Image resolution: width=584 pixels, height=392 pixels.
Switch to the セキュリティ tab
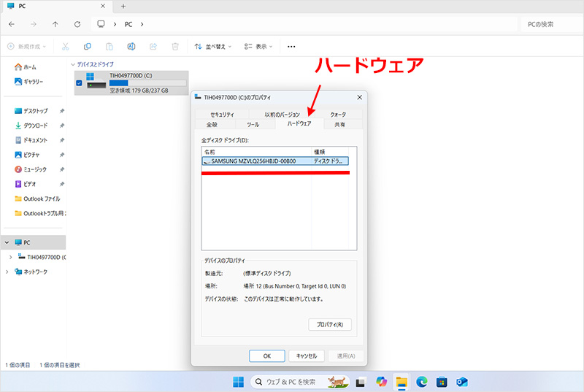click(222, 115)
